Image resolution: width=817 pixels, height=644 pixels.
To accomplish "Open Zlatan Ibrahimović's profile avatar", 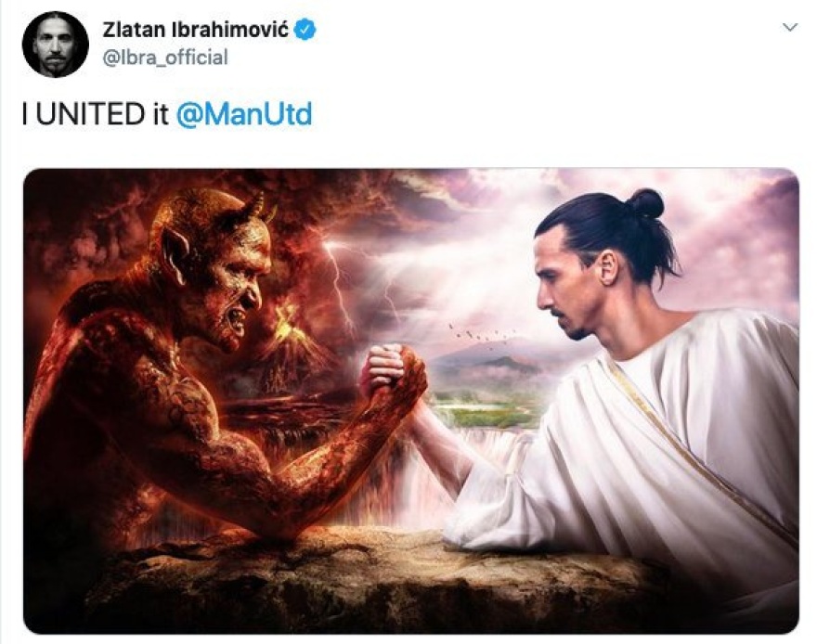I will pos(55,45).
